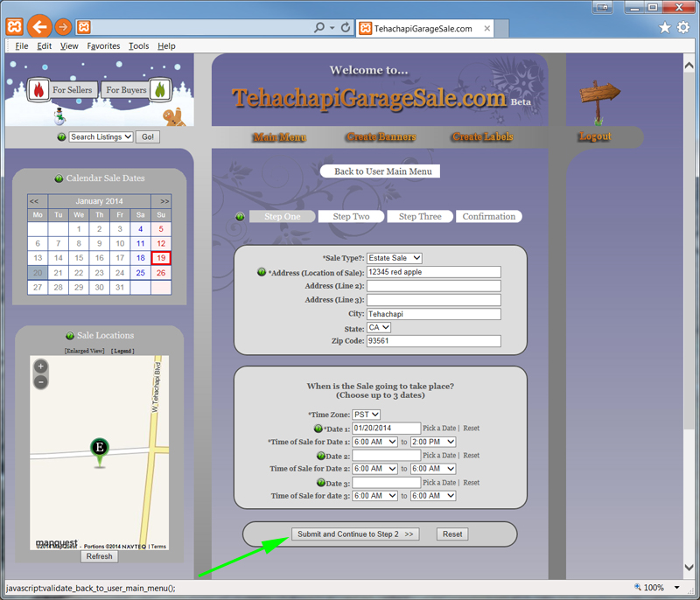
Task: Click the page scrollbar down arrow
Action: (689, 568)
